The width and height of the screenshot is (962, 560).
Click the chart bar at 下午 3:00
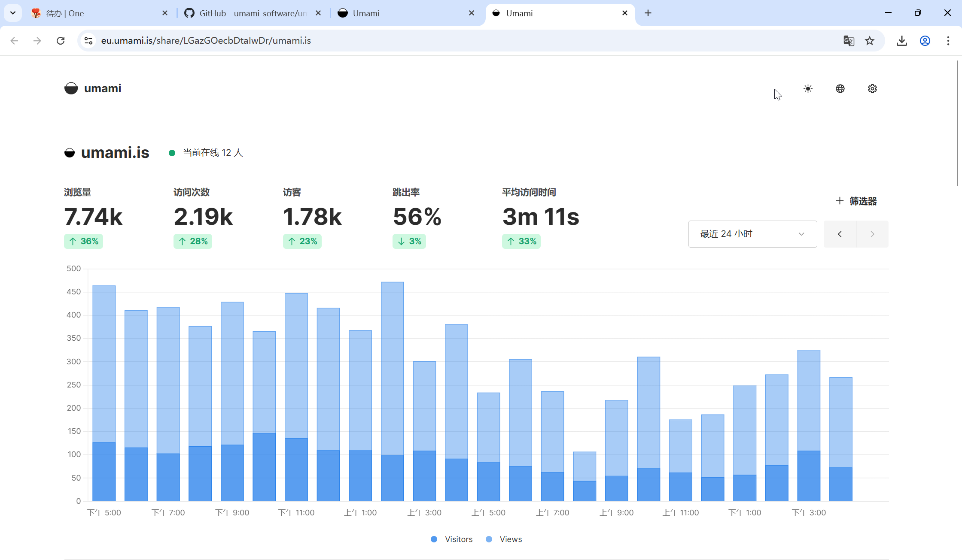809,425
